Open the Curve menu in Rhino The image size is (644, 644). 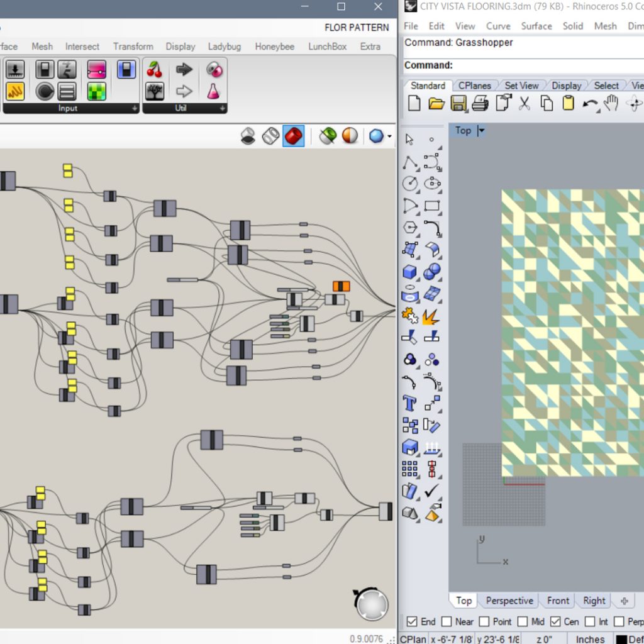(x=498, y=26)
